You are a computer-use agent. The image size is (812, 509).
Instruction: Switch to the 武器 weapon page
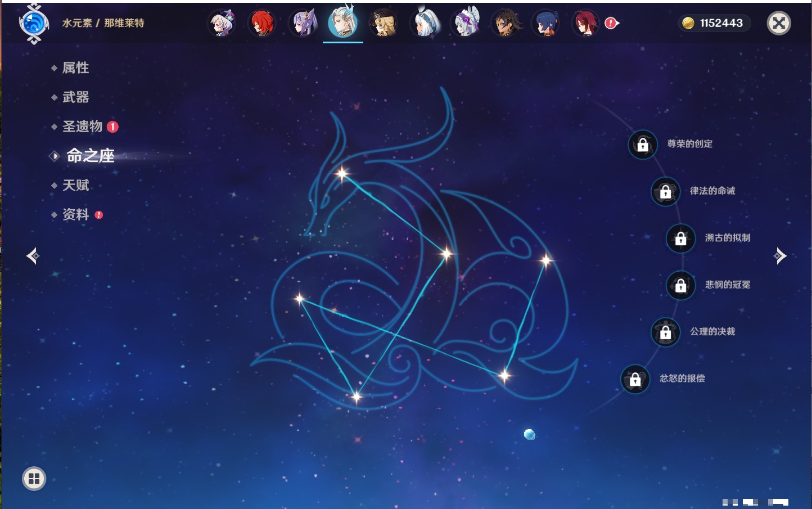[75, 97]
